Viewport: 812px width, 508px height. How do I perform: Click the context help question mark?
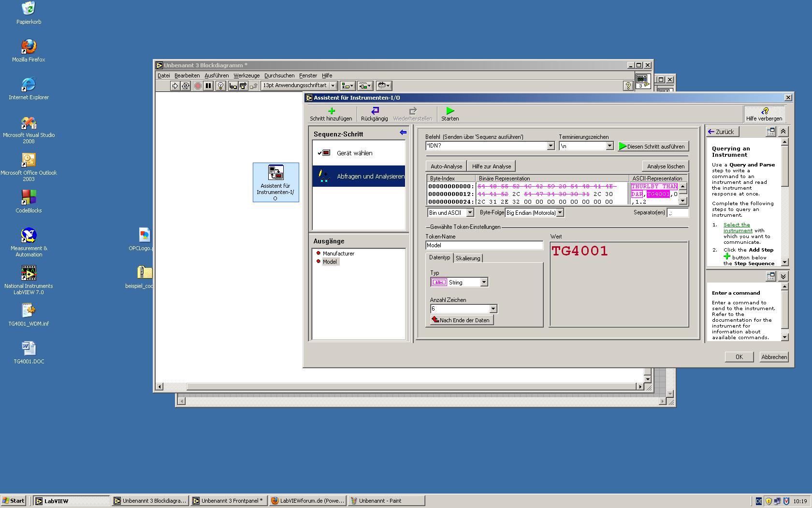click(x=628, y=86)
